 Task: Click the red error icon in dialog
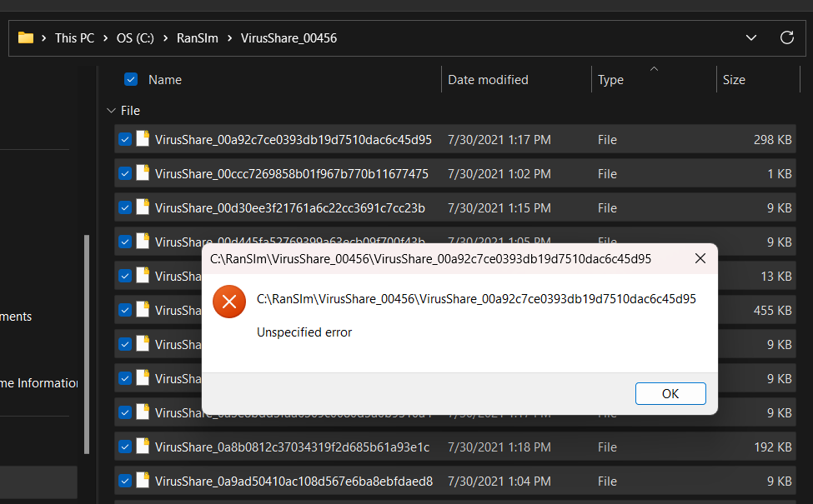[x=229, y=301]
